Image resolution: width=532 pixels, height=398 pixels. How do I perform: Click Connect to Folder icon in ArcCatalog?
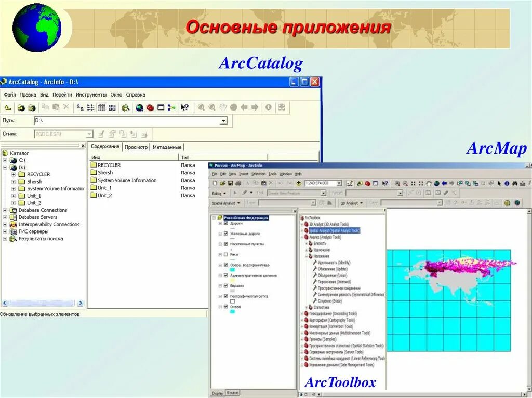click(21, 107)
